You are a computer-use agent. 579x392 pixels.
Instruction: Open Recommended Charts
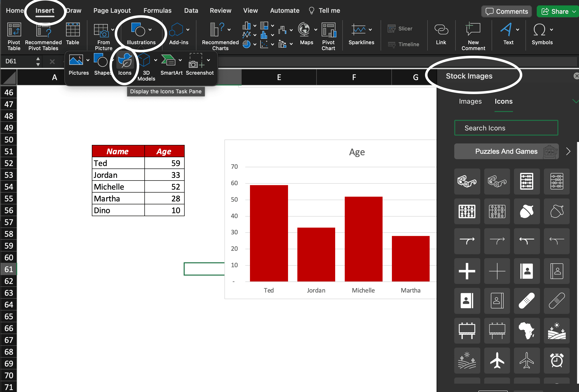219,35
